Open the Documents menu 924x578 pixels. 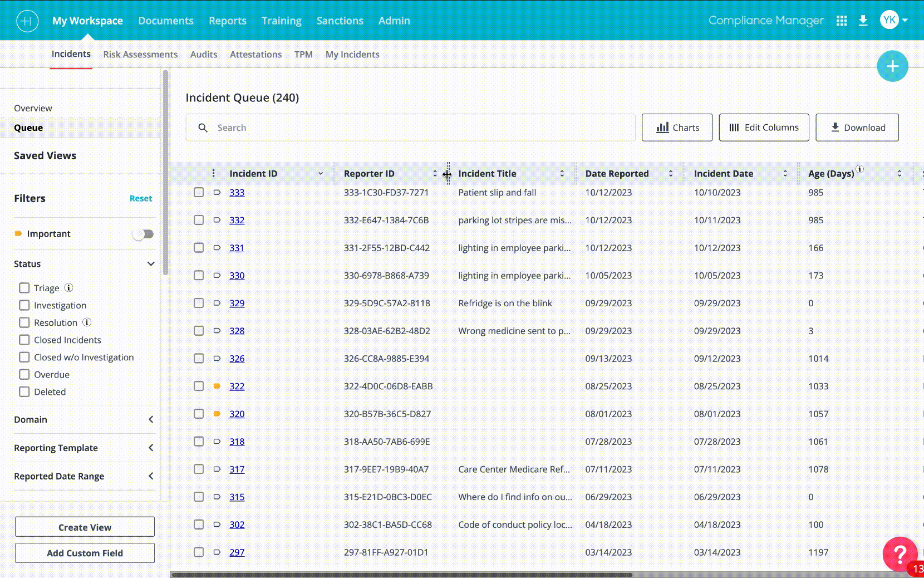166,21
